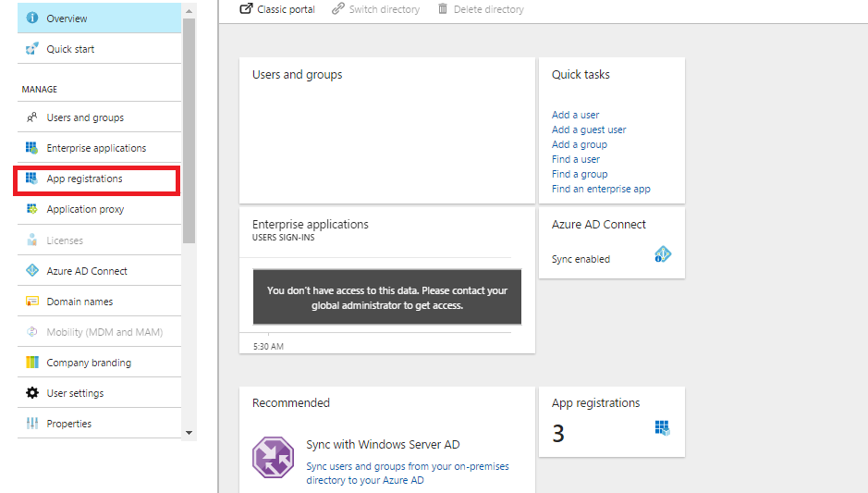Click the Switch directory link icon
Viewport: 868px width, 493px height.
tap(337, 9)
